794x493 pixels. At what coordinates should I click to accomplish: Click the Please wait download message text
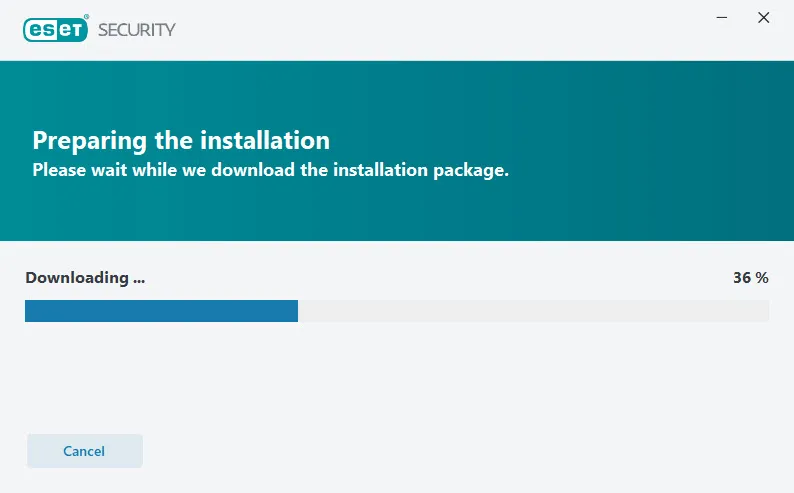coord(270,170)
